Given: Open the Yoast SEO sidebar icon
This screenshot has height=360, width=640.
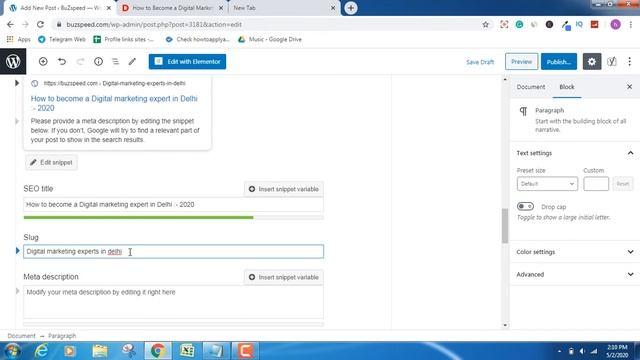Looking at the screenshot, I should [x=611, y=62].
